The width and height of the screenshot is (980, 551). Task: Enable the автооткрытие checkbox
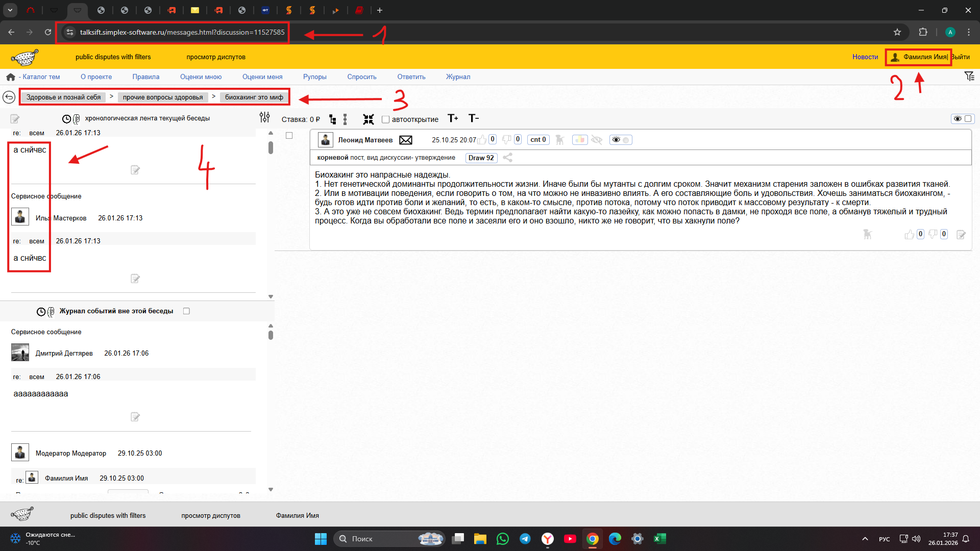point(385,119)
